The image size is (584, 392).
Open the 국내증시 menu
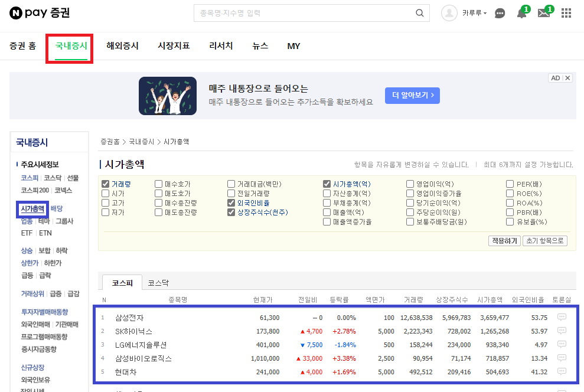point(71,46)
